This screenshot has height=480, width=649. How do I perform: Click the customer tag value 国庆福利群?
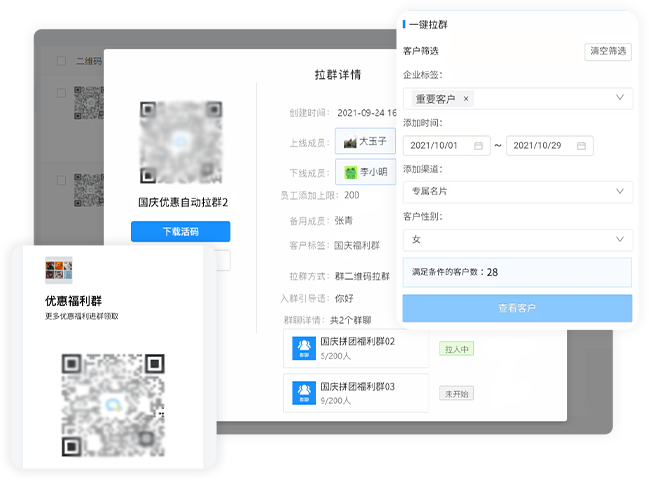click(357, 246)
